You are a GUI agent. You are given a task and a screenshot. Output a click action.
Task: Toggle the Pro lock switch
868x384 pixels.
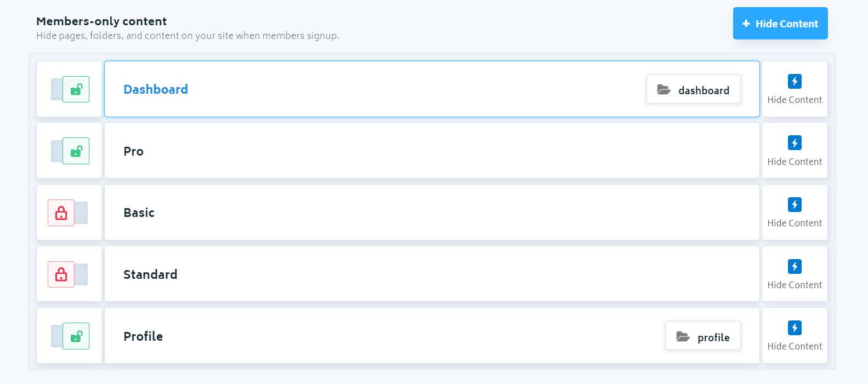click(70, 151)
